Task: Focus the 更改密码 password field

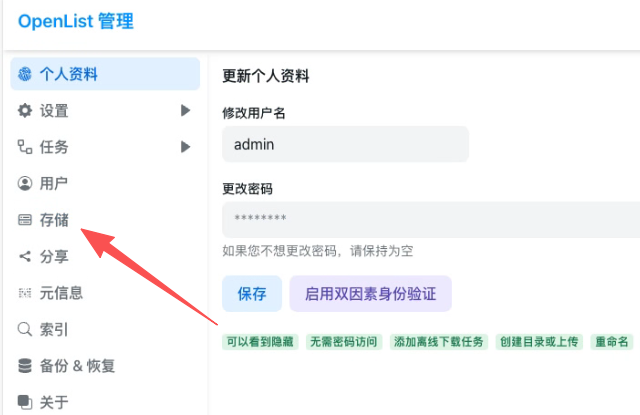Action: [431, 220]
